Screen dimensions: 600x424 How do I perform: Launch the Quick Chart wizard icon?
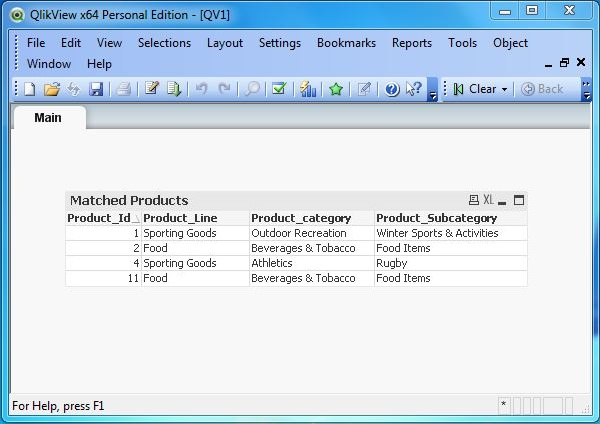point(308,89)
